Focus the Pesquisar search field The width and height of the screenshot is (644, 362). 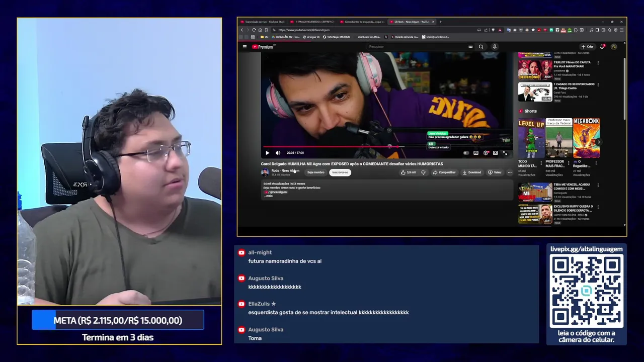click(x=418, y=47)
